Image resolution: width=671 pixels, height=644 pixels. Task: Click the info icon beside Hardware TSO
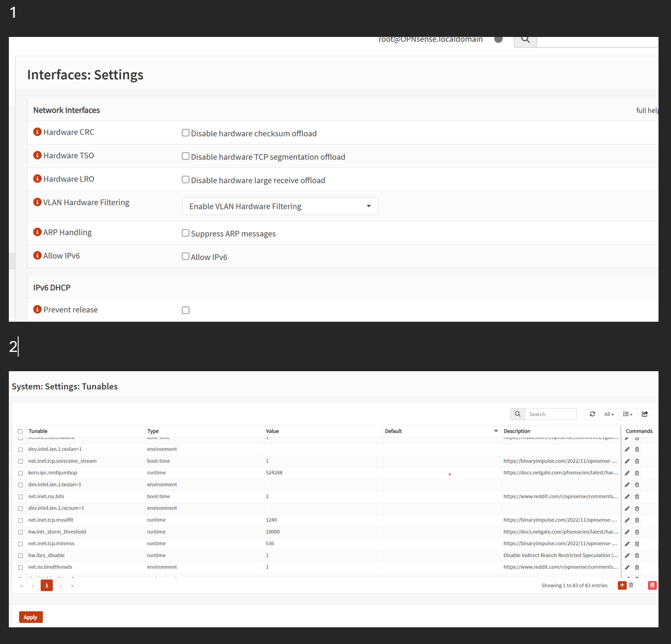pos(37,155)
